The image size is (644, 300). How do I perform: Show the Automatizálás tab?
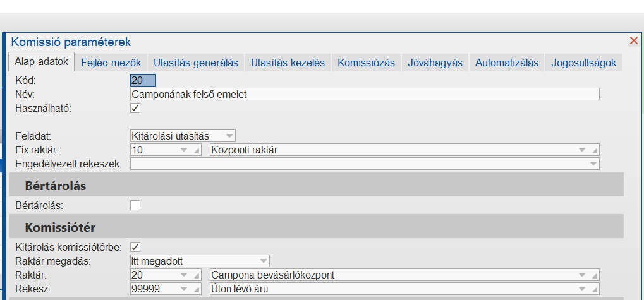pos(506,63)
